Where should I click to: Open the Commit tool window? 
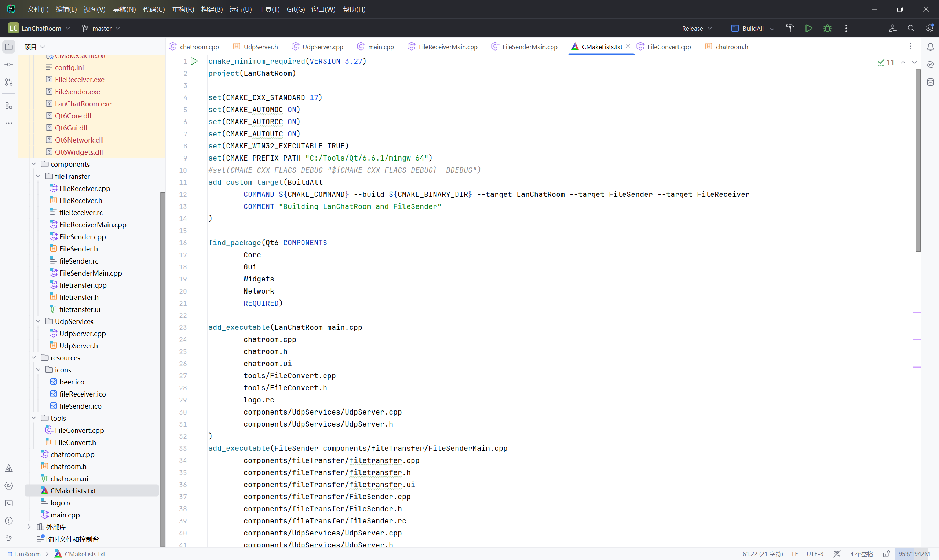tap(9, 65)
